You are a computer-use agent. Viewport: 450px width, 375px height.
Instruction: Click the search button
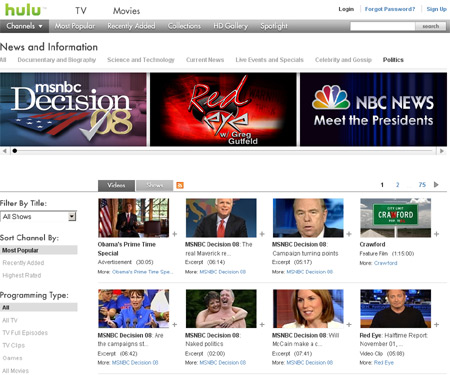pos(430,26)
